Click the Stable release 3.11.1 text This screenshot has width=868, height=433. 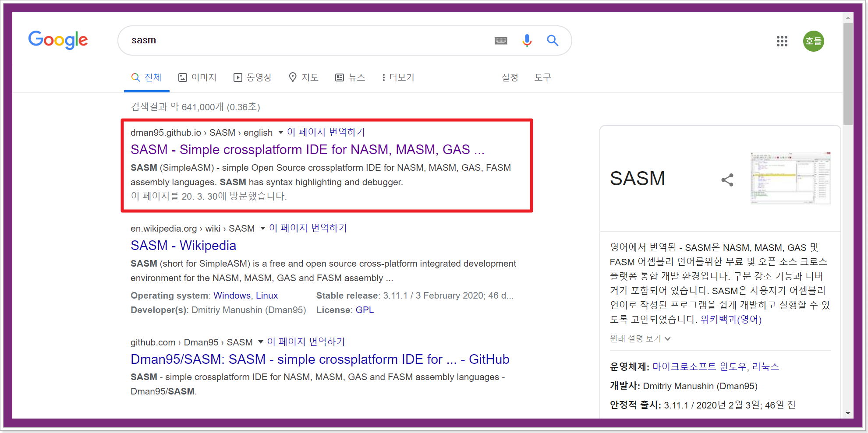coord(415,296)
